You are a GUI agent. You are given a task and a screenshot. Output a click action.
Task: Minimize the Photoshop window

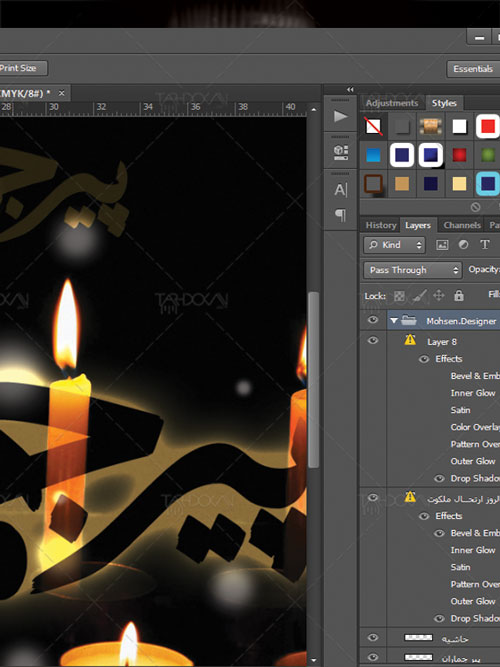pyautogui.click(x=479, y=37)
